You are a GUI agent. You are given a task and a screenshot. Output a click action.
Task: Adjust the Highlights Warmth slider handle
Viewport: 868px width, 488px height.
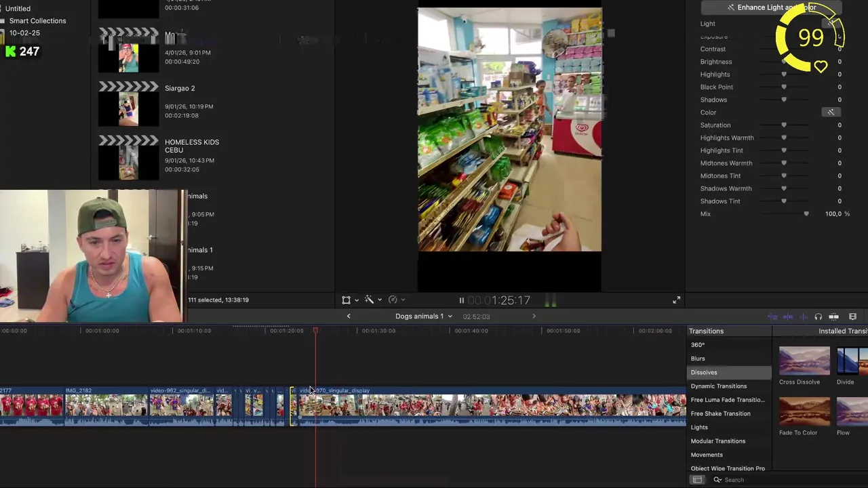(784, 138)
